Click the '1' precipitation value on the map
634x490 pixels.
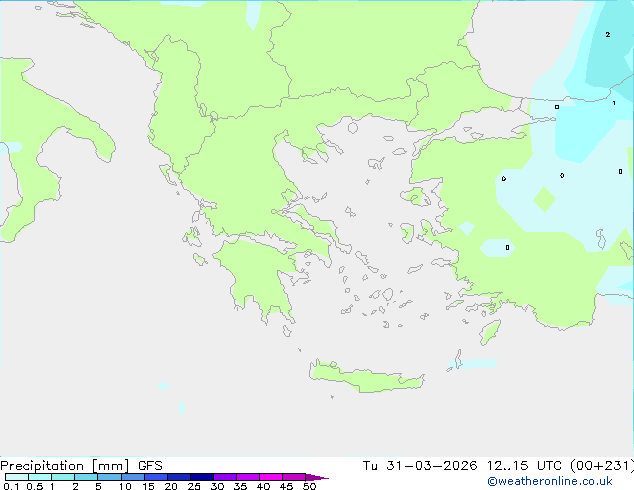coord(614,103)
